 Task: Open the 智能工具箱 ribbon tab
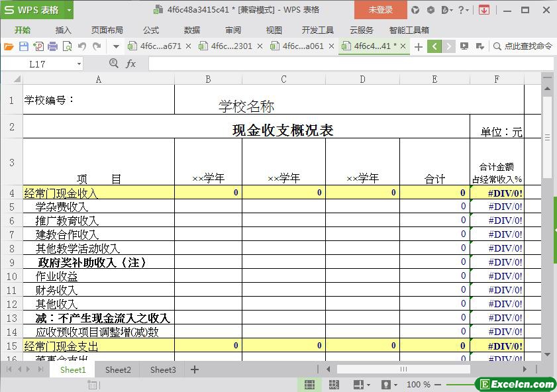(x=409, y=30)
